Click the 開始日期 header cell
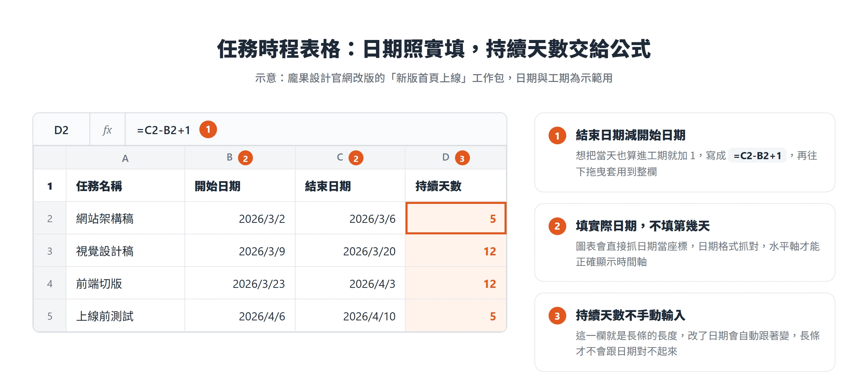 click(x=240, y=186)
